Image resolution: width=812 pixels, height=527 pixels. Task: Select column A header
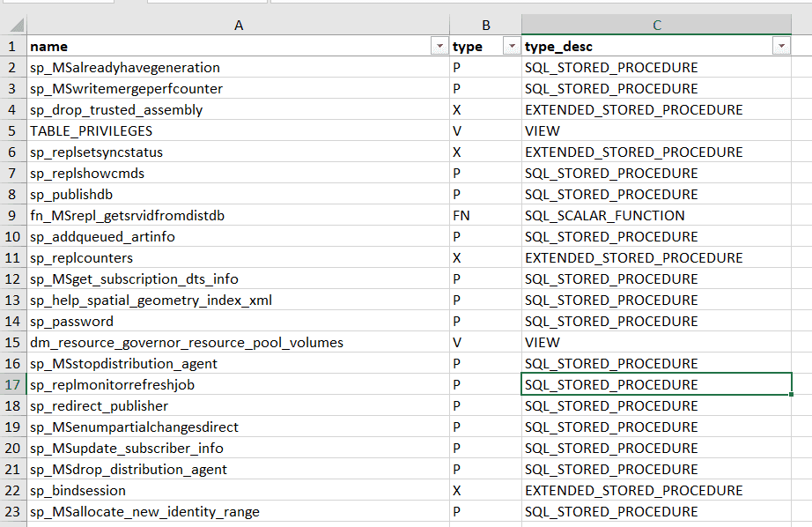point(238,25)
